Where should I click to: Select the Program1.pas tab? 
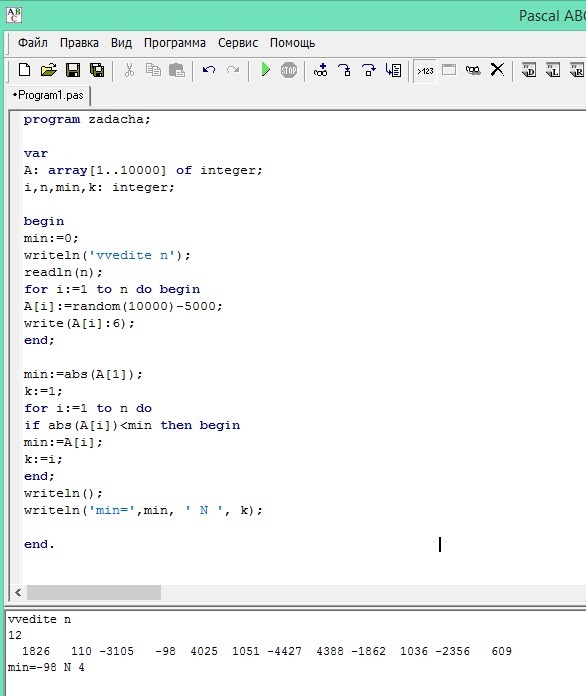[x=49, y=95]
